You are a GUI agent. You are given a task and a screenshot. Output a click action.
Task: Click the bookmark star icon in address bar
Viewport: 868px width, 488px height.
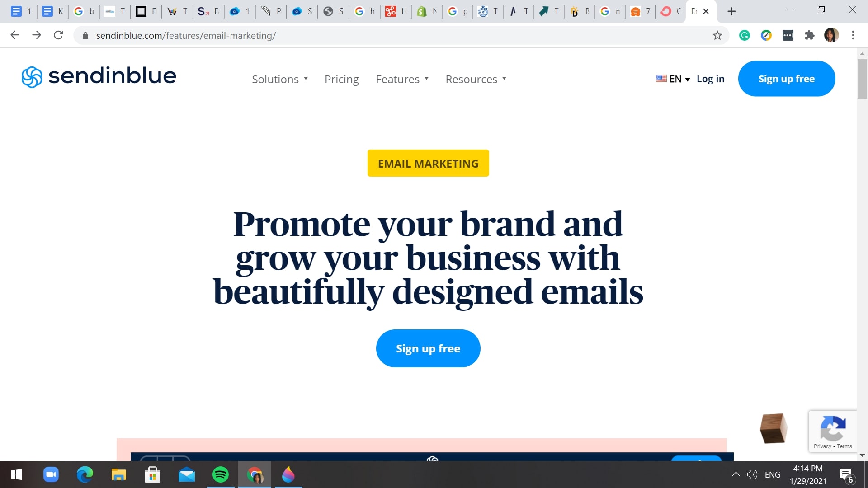point(718,35)
